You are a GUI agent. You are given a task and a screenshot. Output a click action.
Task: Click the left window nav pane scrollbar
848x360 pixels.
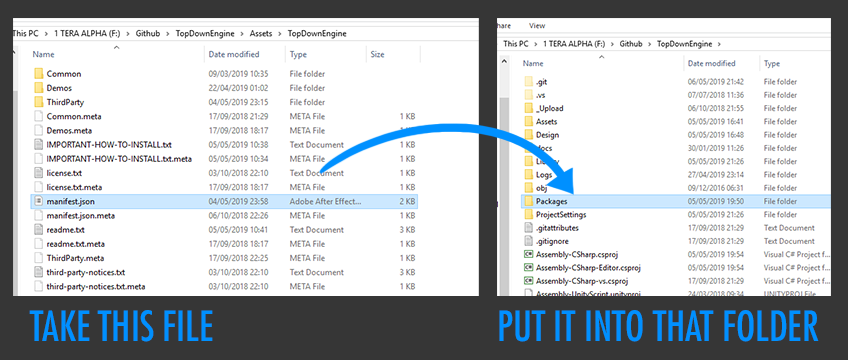16,194
